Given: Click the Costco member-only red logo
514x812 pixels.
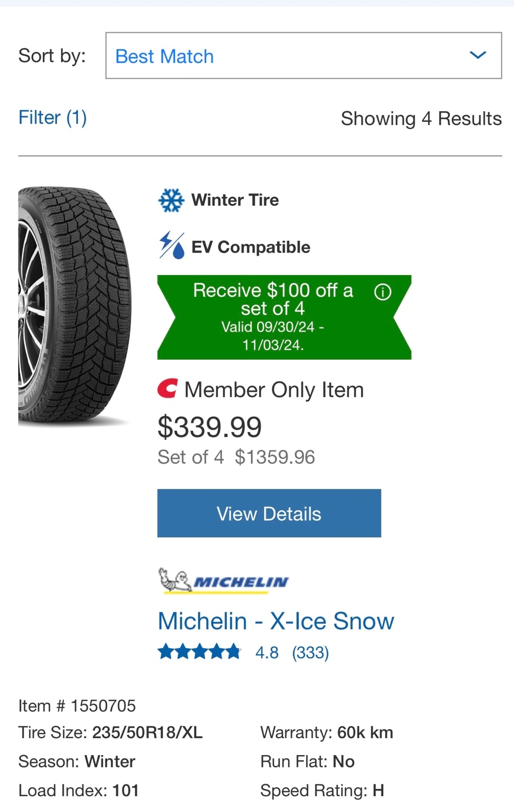Looking at the screenshot, I should tap(168, 389).
